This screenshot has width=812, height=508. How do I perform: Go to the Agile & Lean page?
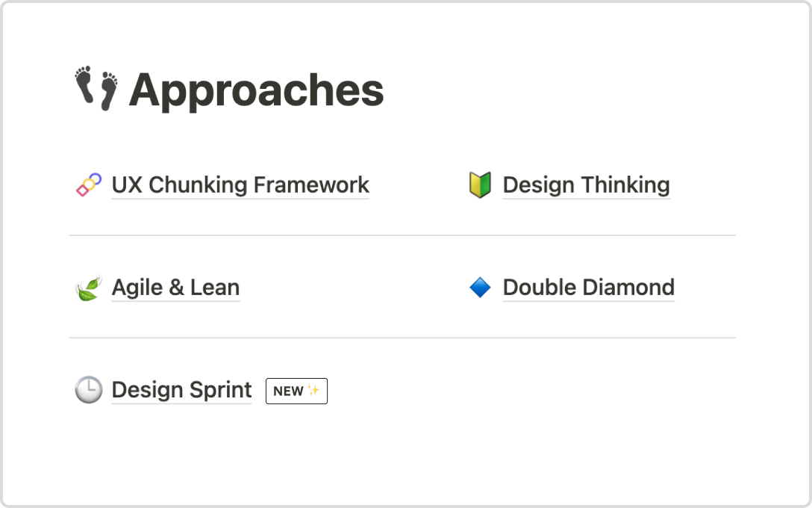pos(175,288)
